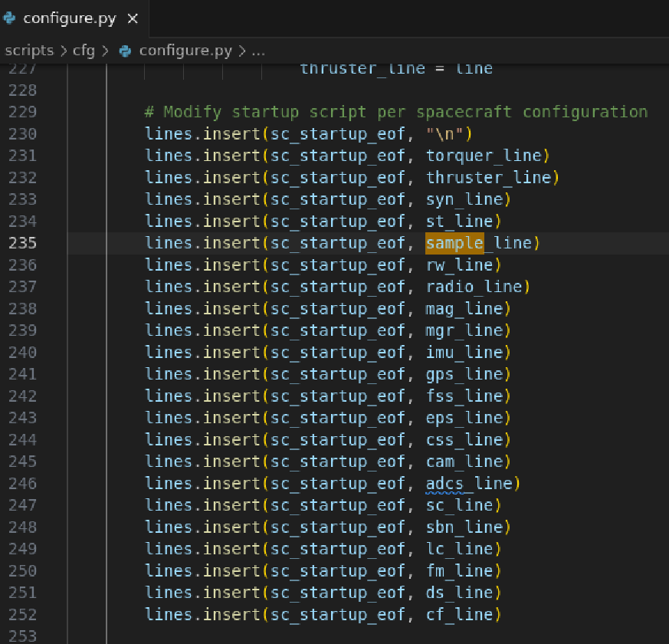Image resolution: width=669 pixels, height=644 pixels.
Task: Click the configure.py breadcrumb entry
Action: 185,51
